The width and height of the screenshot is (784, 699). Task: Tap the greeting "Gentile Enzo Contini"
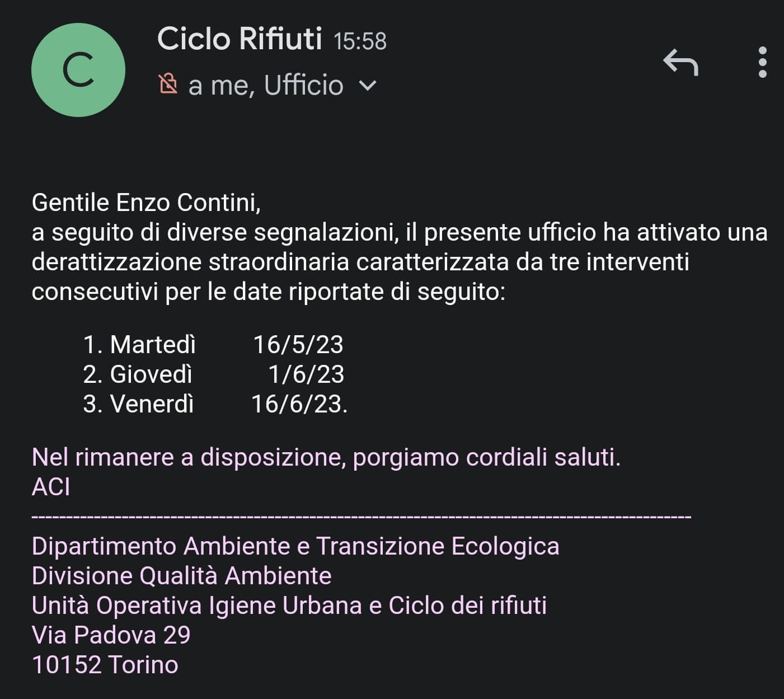point(146,203)
